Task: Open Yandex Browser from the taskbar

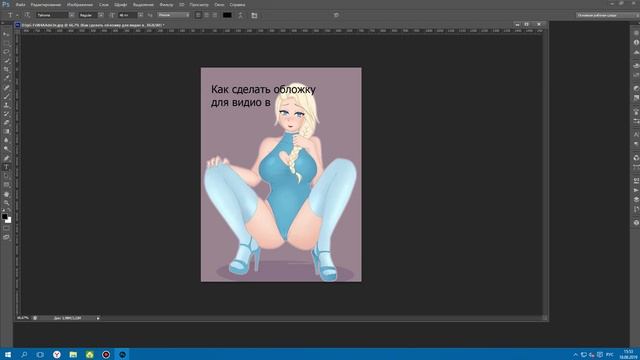Action: point(57,354)
